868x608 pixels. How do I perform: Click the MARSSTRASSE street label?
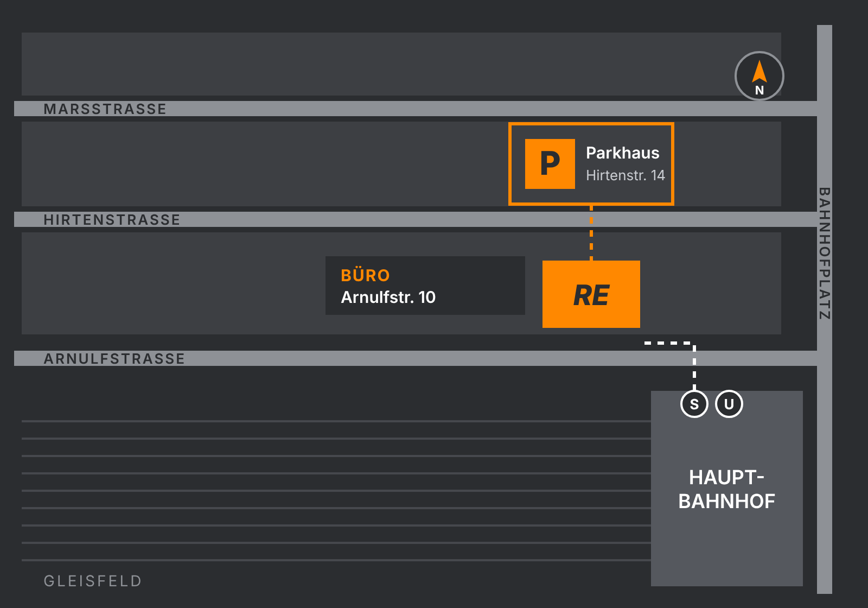[105, 109]
